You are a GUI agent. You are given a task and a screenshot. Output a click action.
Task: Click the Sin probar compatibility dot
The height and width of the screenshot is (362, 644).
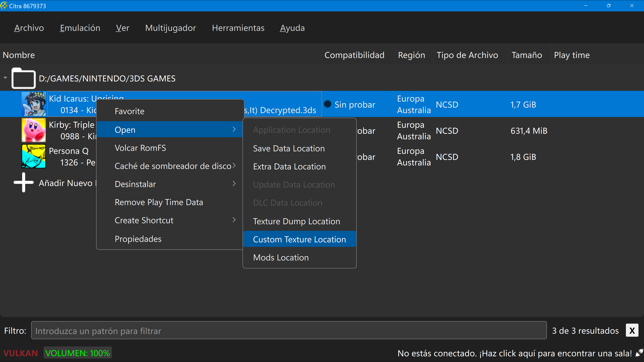327,104
